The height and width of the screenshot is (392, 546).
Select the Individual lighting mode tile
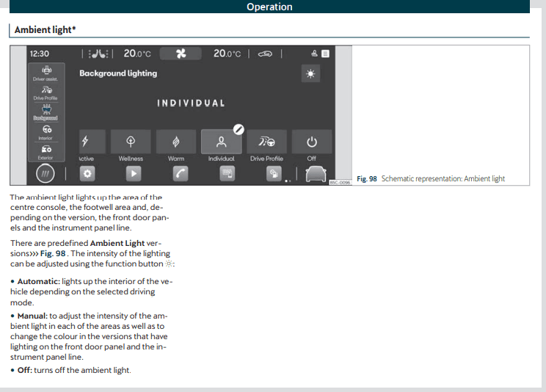pos(221,142)
